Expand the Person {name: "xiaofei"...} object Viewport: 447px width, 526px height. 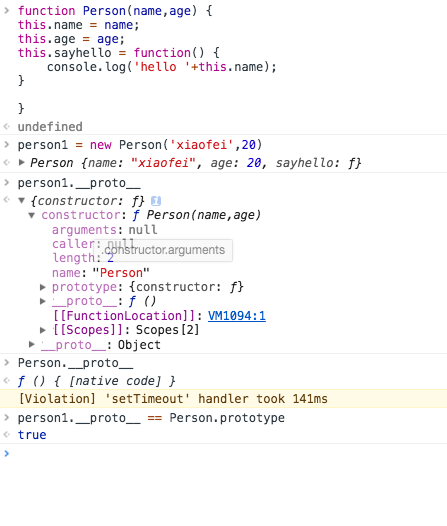22,163
